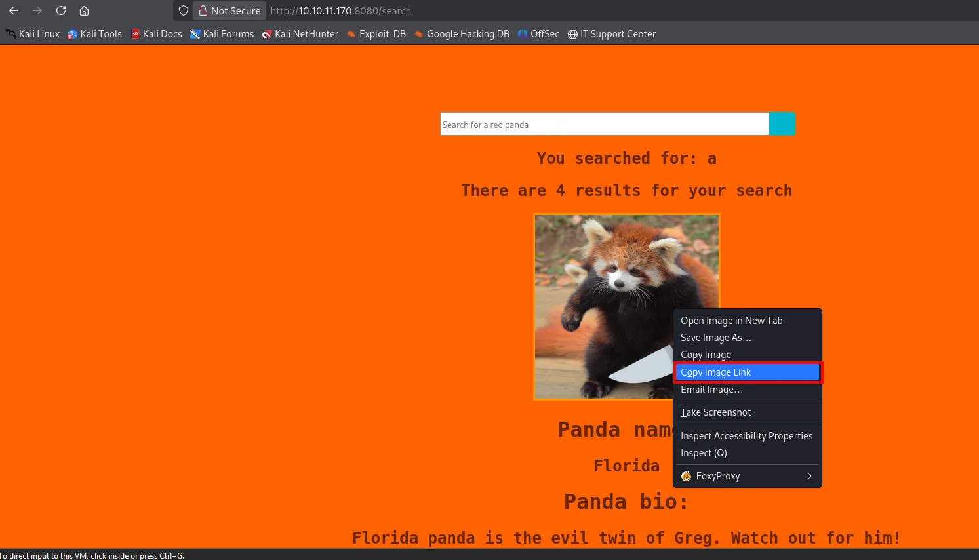Select Save Image As option
The width and height of the screenshot is (979, 560).
click(x=748, y=338)
